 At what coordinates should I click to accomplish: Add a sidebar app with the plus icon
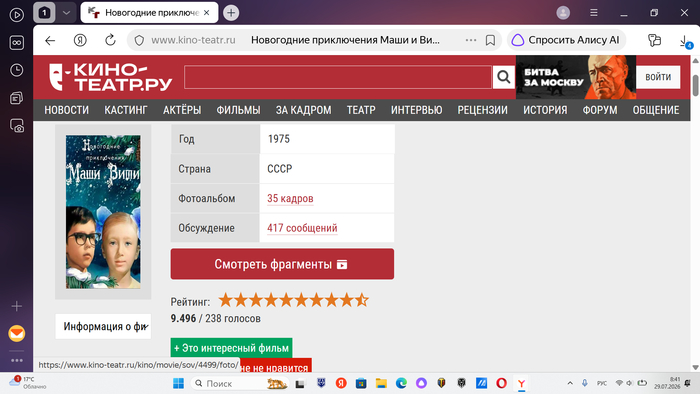(x=17, y=306)
